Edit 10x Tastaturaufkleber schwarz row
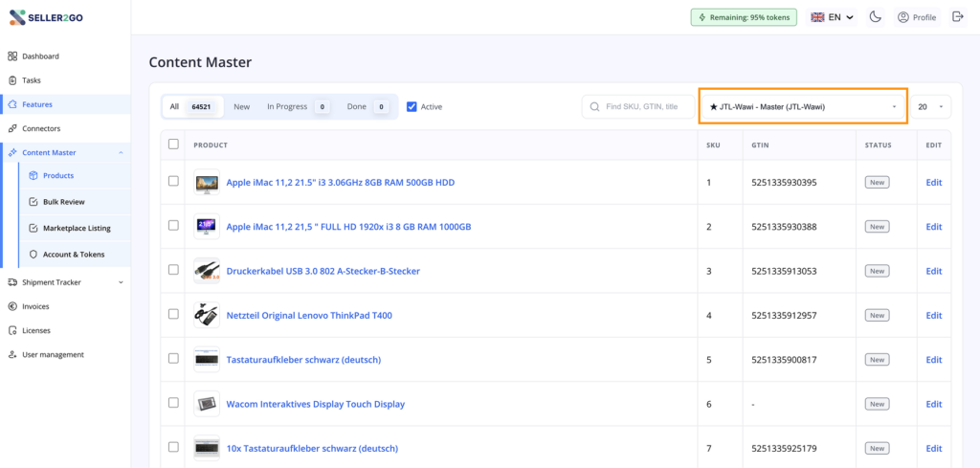 (933, 449)
